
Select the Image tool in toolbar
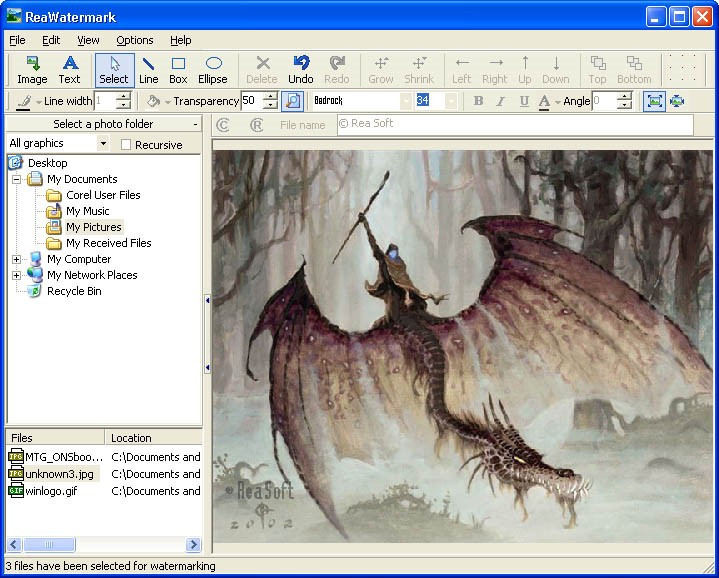click(32, 70)
